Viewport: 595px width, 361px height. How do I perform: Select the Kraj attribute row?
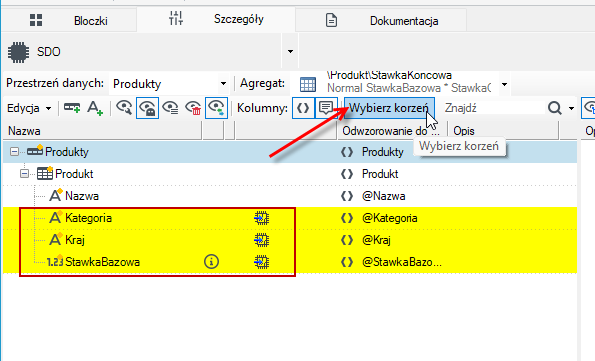pos(290,240)
